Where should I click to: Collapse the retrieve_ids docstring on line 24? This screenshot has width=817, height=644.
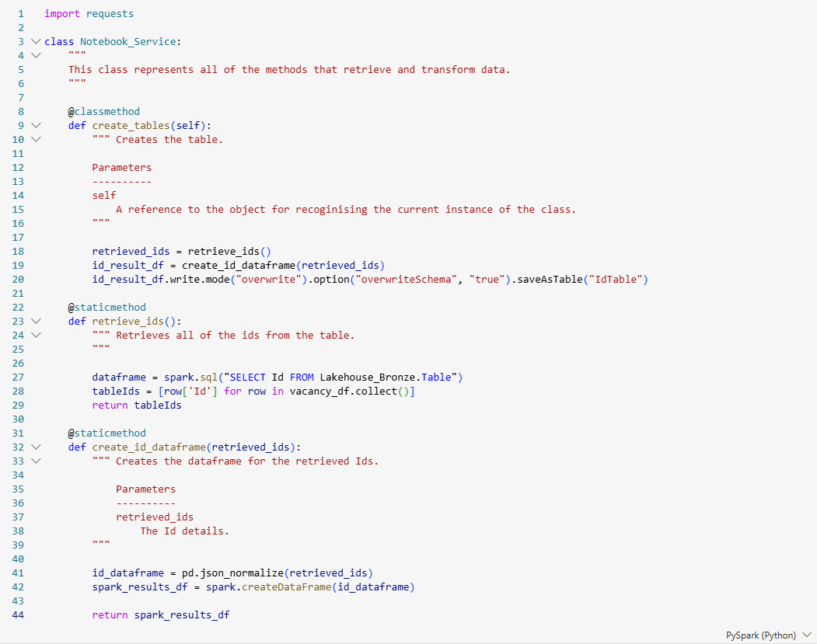pyautogui.click(x=35, y=336)
